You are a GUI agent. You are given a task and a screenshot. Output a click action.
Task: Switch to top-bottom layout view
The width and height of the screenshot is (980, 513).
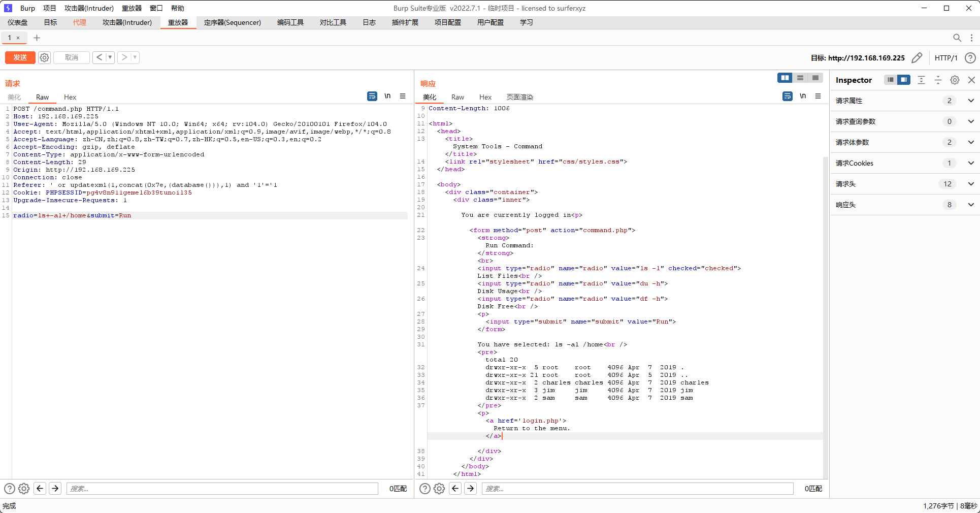coord(800,78)
